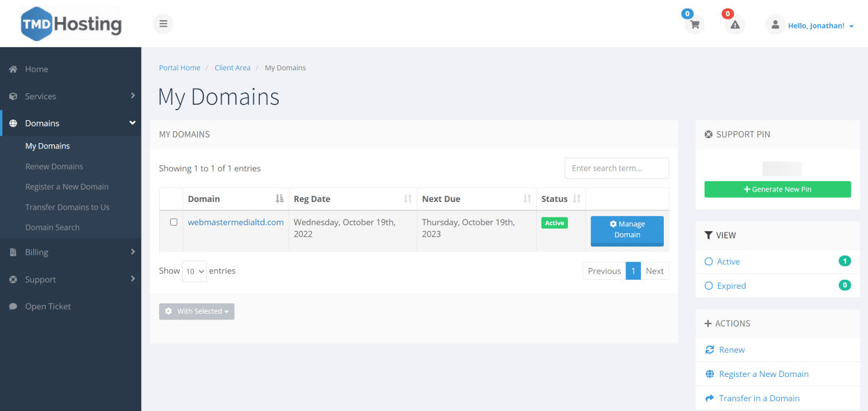Click the globe icon beside Register a New Domain
The width and height of the screenshot is (868, 411).
point(709,374)
